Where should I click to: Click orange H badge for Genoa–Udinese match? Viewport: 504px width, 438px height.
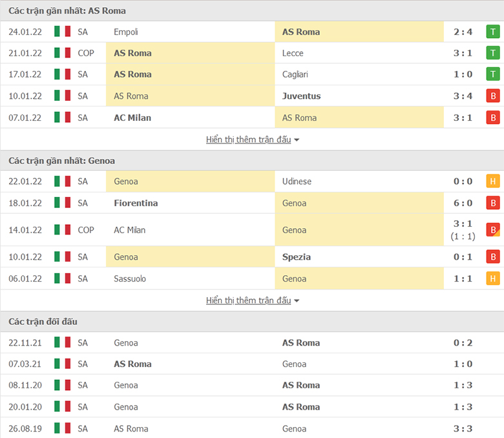(493, 182)
